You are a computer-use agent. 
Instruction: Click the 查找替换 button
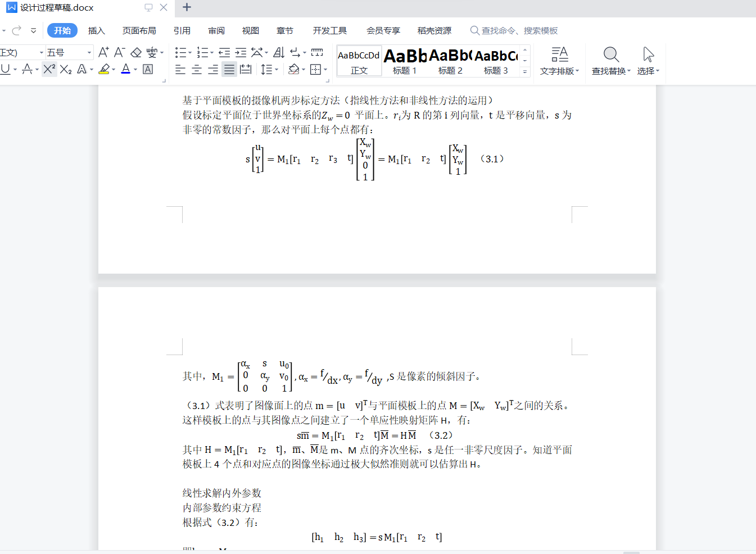click(610, 61)
